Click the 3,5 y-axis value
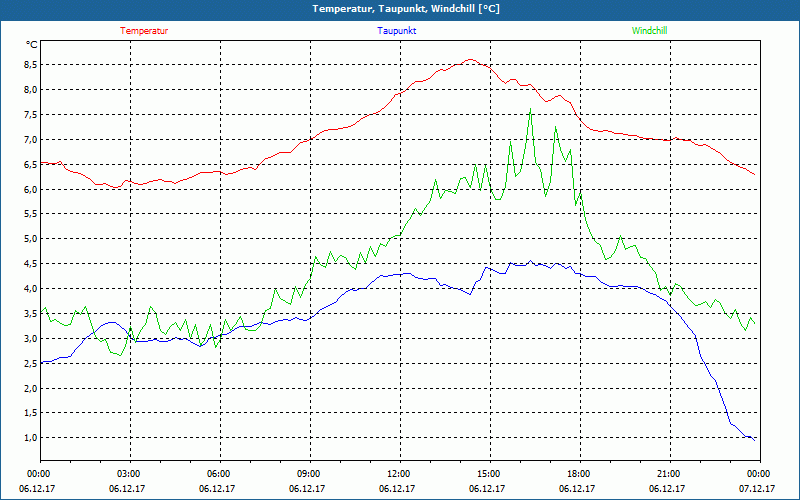This screenshot has width=800, height=500. point(31,314)
